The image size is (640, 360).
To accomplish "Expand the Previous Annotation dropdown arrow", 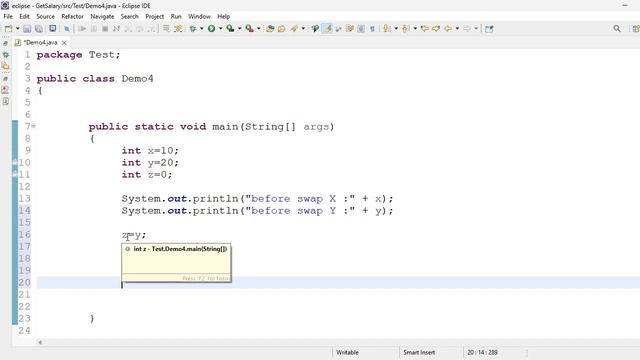I will tap(415, 29).
